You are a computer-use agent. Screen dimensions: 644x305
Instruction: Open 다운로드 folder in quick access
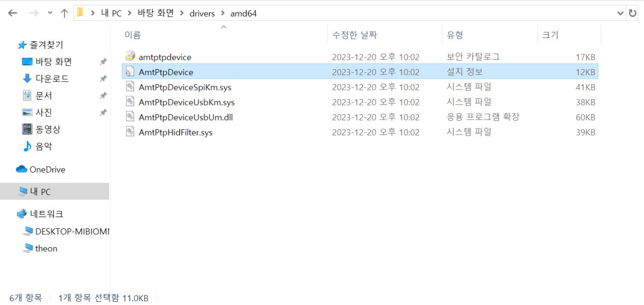[x=52, y=79]
